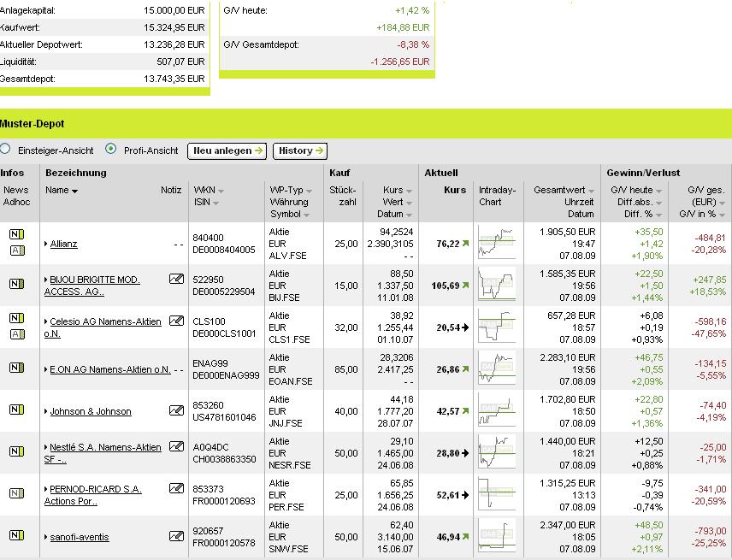Image resolution: width=732 pixels, height=560 pixels.
Task: Open sanofi-aventis link
Action: coord(80,537)
